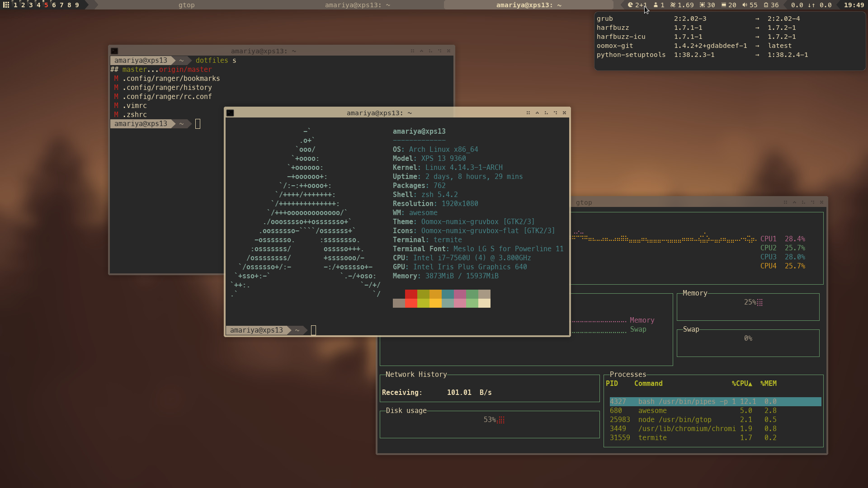The height and width of the screenshot is (488, 868).
Task: Click the bright yellow swatch in neofetch palette
Action: [435, 303]
